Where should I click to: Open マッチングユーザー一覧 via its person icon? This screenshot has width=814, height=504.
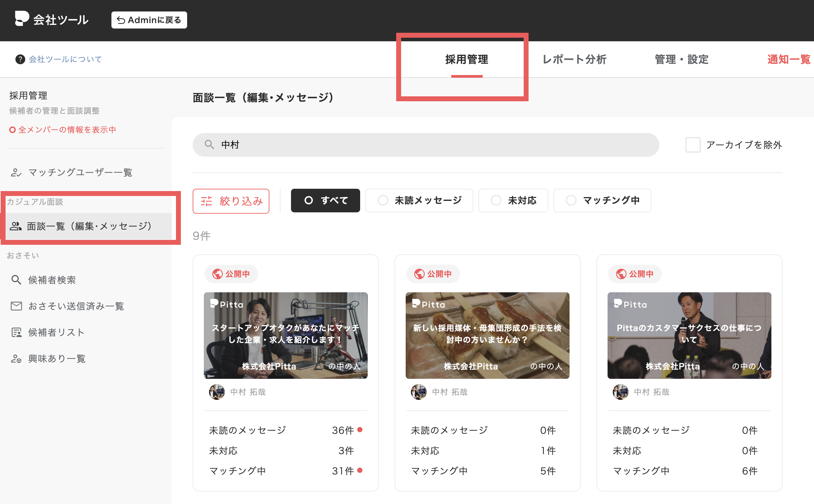pos(16,172)
